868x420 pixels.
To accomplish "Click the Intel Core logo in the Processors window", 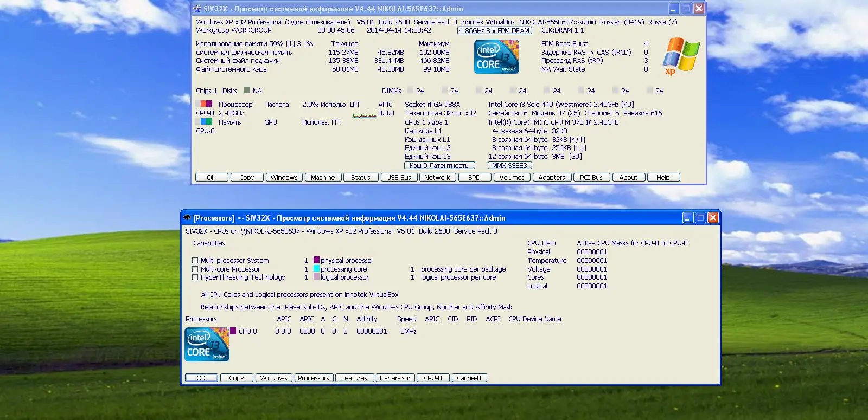I will pos(207,344).
